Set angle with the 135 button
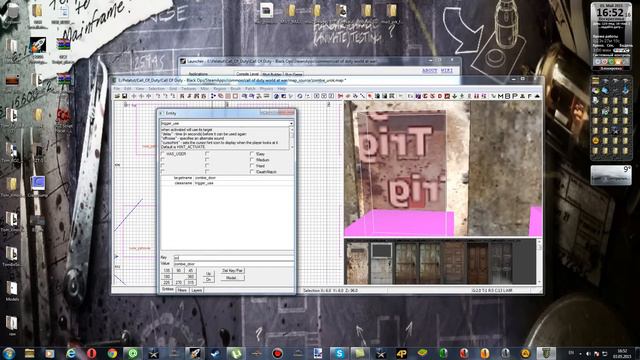 tap(167, 271)
